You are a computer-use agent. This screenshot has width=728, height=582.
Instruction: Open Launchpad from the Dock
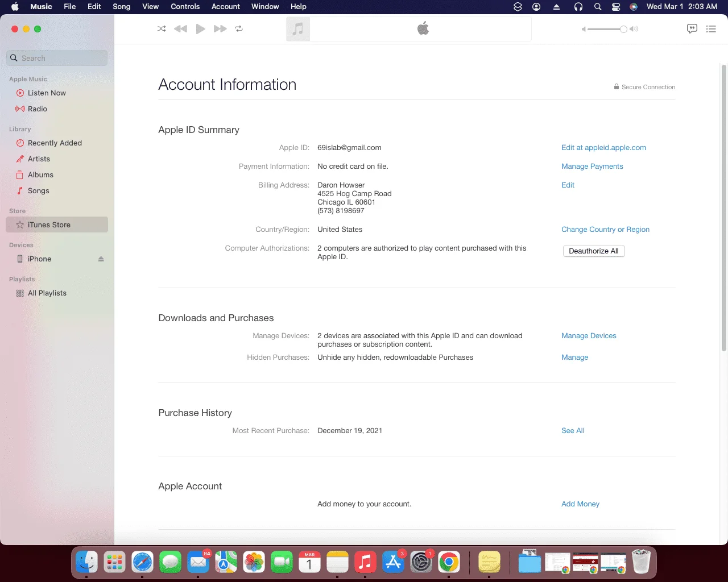(x=115, y=563)
